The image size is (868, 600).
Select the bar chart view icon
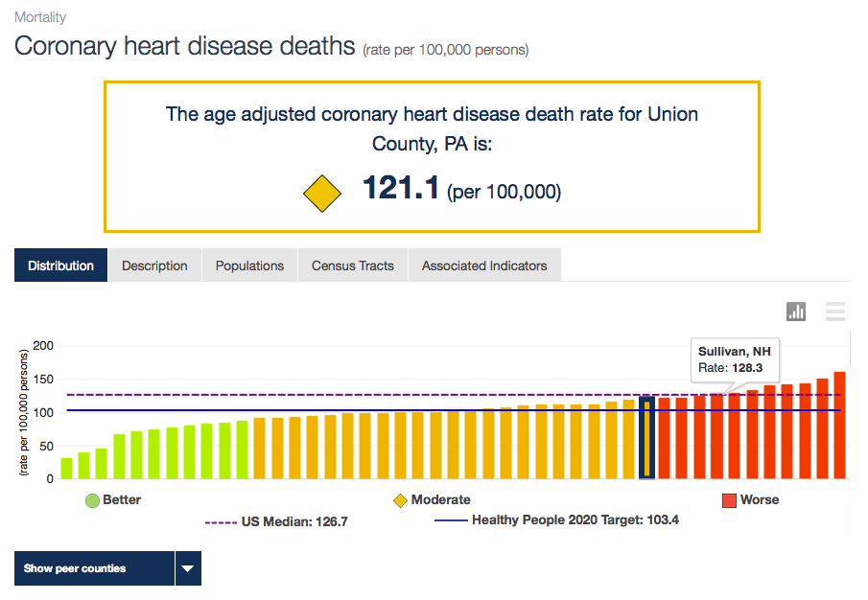[x=795, y=312]
